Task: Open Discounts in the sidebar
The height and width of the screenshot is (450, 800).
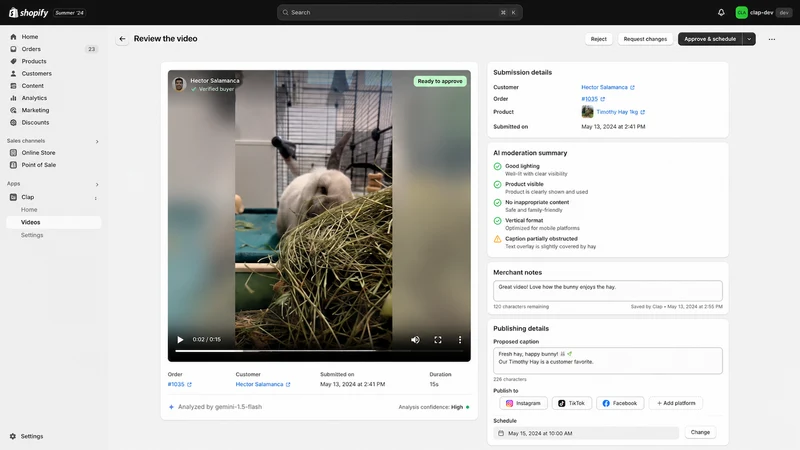Action: pos(35,122)
